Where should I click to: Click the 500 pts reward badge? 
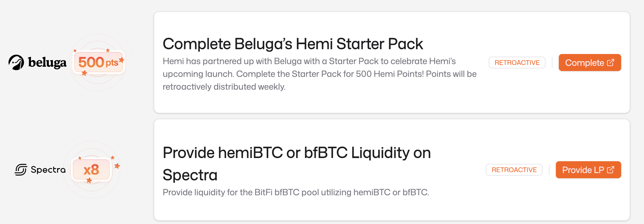[99, 62]
